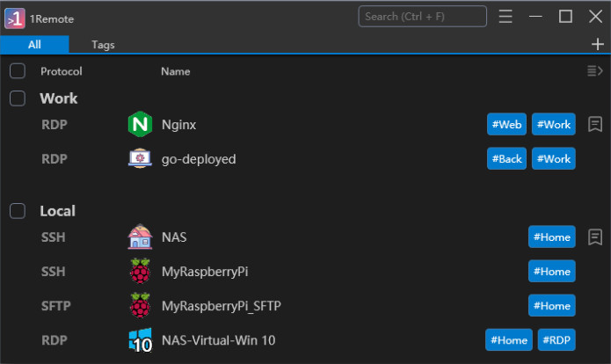Screen dimensions: 611x364
Task: Click the Windows 10 icon for NAS-Virtual-Win
Action: point(141,340)
